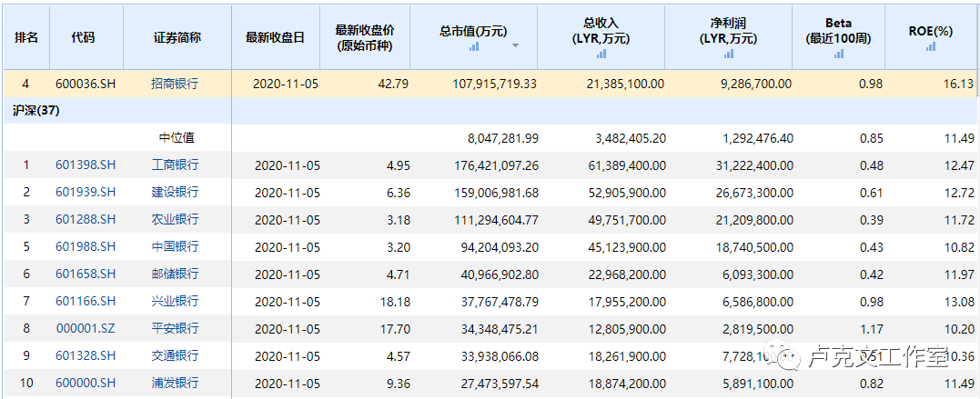Image resolution: width=980 pixels, height=399 pixels.
Task: Open stock code link 601288.SH
Action: (x=86, y=219)
